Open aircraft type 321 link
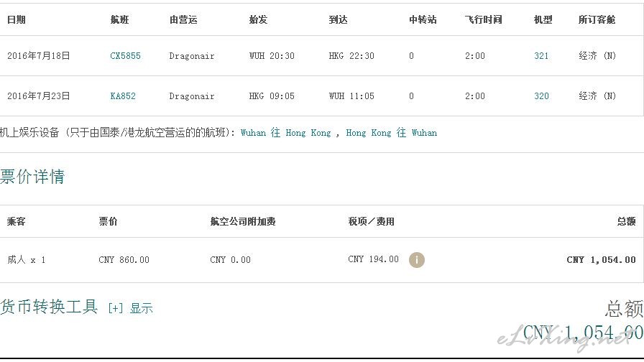 541,56
